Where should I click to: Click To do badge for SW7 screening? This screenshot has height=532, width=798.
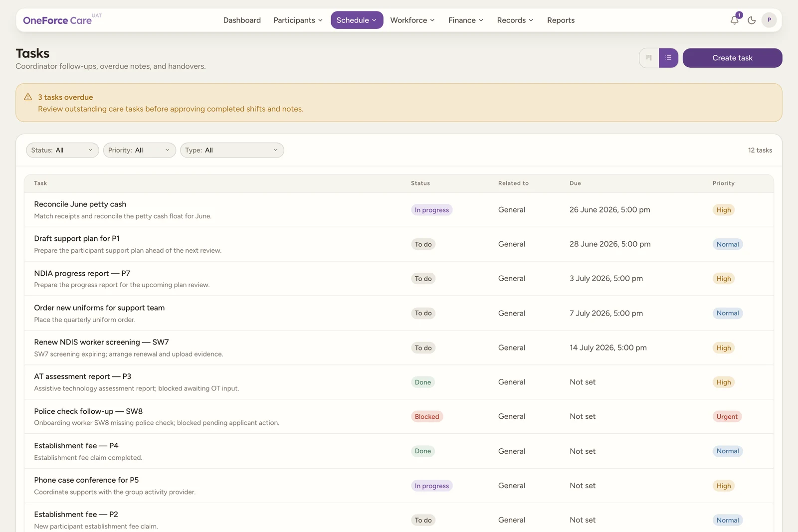(x=423, y=348)
